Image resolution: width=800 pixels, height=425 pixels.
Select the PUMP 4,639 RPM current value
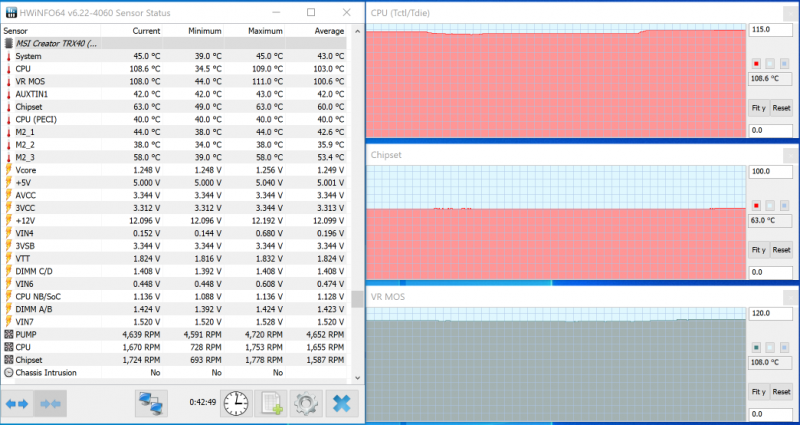click(141, 334)
